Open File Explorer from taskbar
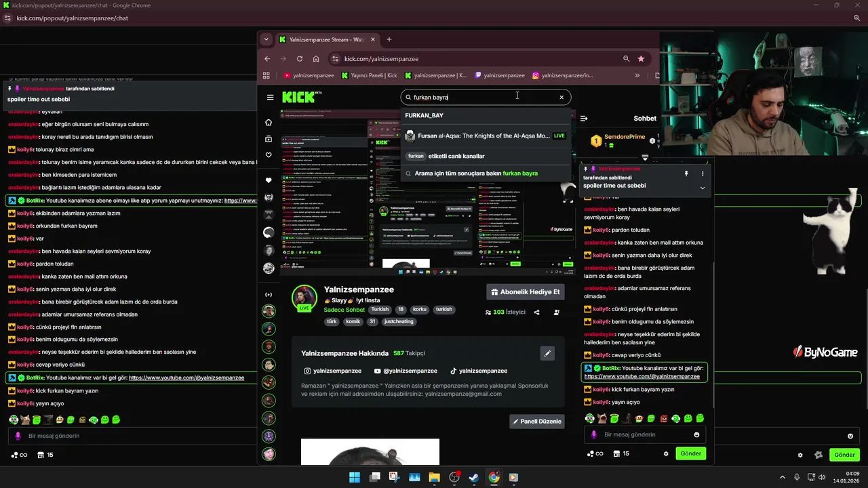This screenshot has height=488, width=868. 434,477
